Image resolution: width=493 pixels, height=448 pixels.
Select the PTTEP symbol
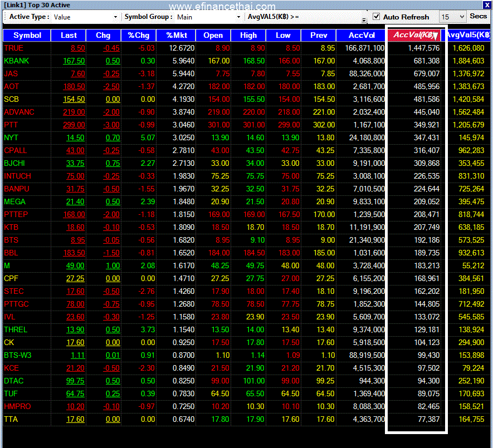[x=16, y=215]
